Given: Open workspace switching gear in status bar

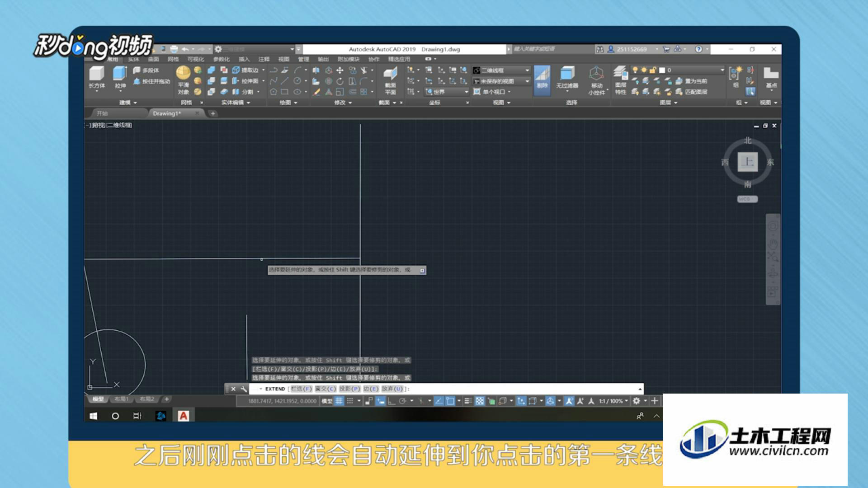Looking at the screenshot, I should point(636,401).
